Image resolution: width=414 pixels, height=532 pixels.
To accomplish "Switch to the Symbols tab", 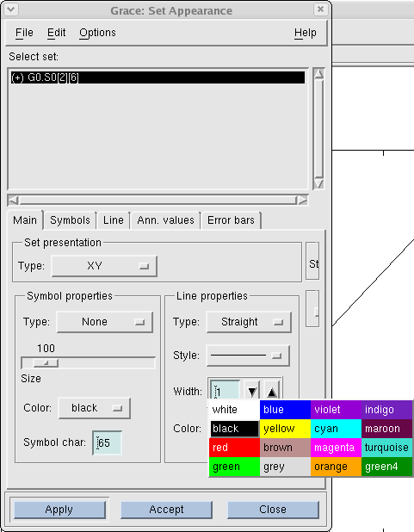I will 70,220.
